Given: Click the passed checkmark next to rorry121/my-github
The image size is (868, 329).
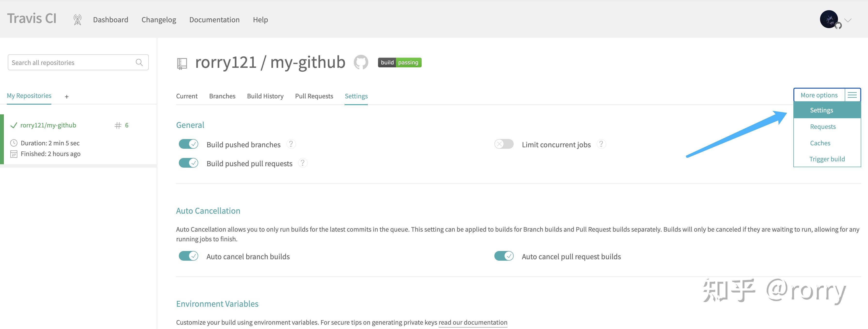Looking at the screenshot, I should pyautogui.click(x=14, y=125).
